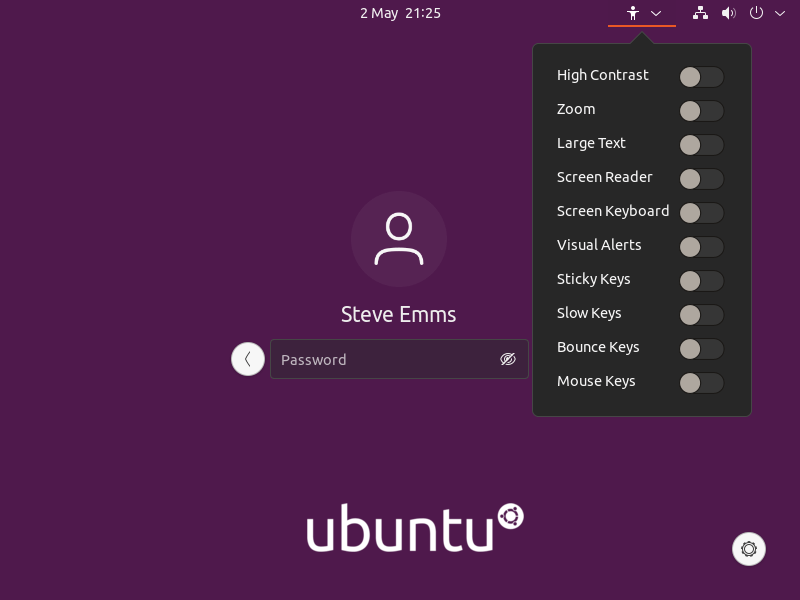
Task: Click the dropdown arrow beside accessibility icon
Action: 656,14
